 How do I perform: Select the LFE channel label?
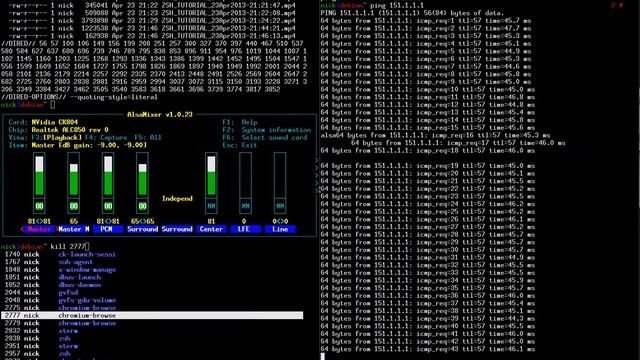coord(245,229)
